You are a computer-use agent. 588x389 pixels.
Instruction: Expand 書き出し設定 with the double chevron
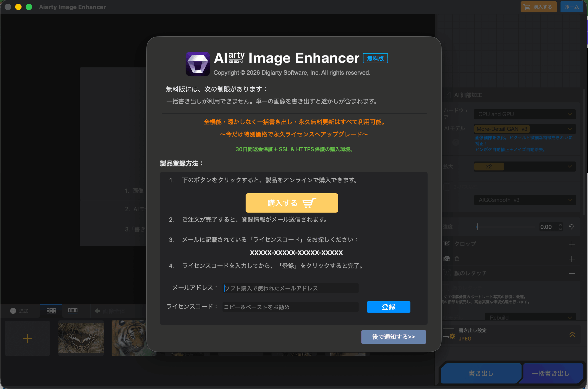(572, 335)
